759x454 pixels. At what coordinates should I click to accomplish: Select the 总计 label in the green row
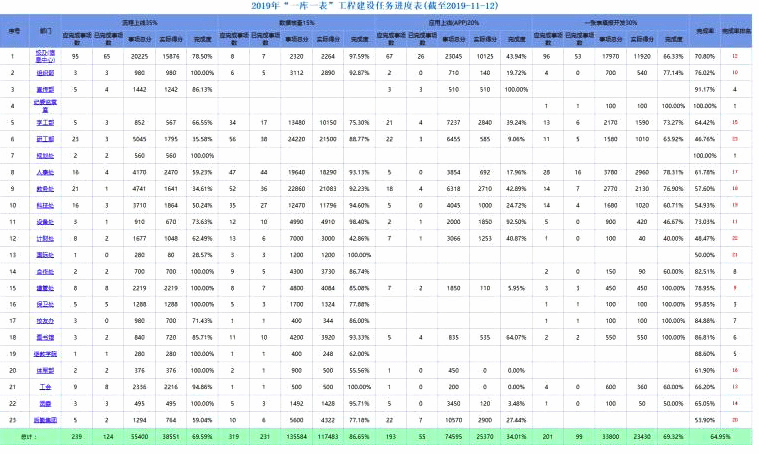(14, 435)
